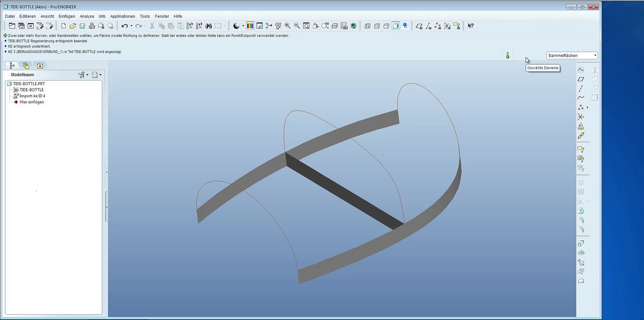Toggle coordinate systems visibility
Screen dimensions: 644x320
(x=447, y=26)
